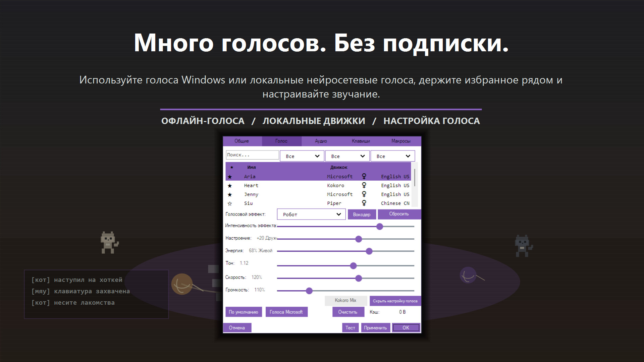Confirm settings with the 'OK' button

[x=406, y=328]
